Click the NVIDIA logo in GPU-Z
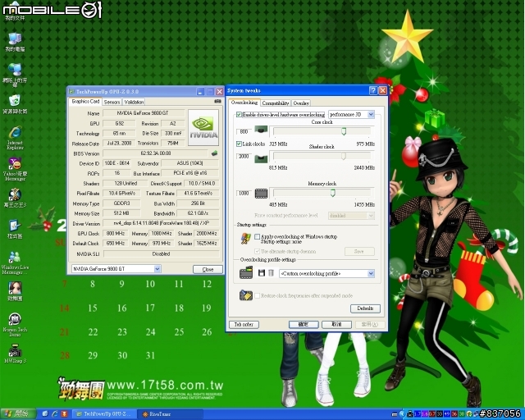Image resolution: width=525 pixels, height=420 pixels. click(203, 128)
